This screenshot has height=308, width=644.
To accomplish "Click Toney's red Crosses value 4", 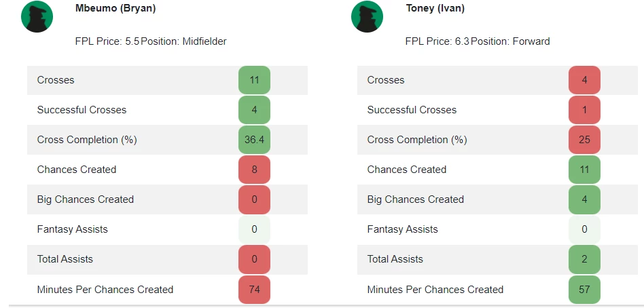I will click(x=584, y=80).
